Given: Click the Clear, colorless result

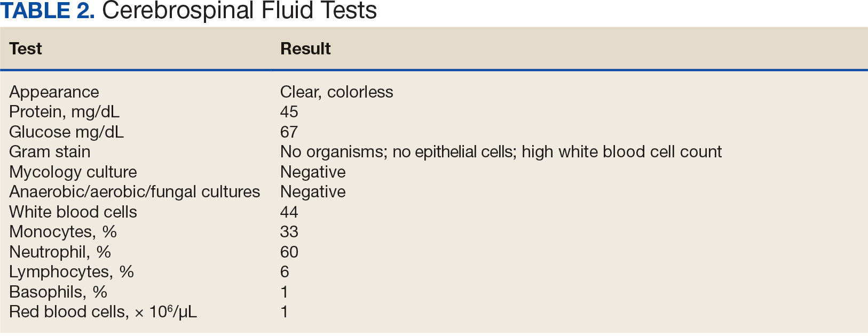Looking at the screenshot, I should coord(336,92).
